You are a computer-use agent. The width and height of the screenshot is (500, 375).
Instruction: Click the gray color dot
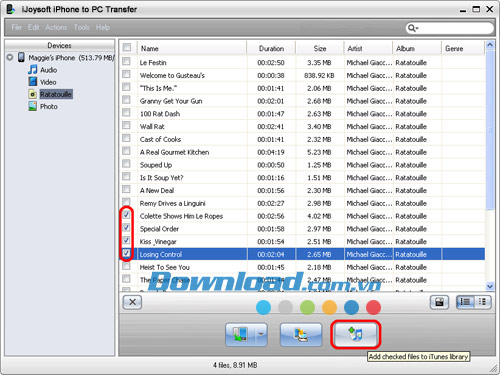[285, 307]
